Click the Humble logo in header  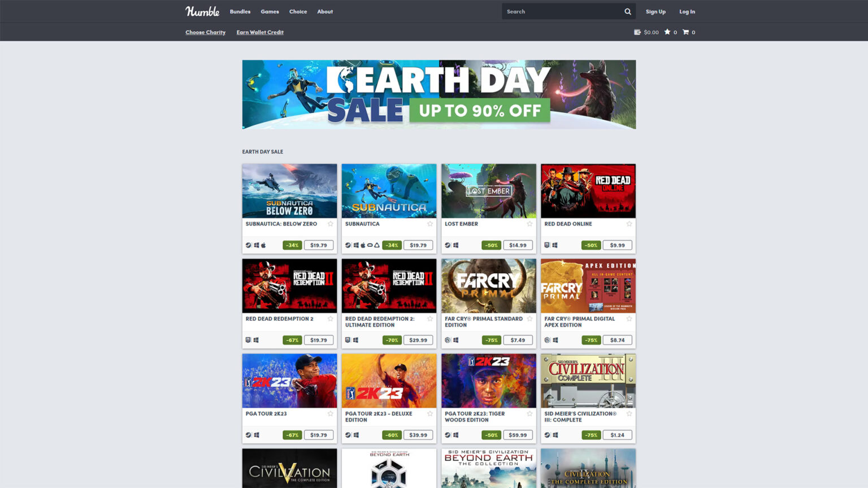click(202, 11)
